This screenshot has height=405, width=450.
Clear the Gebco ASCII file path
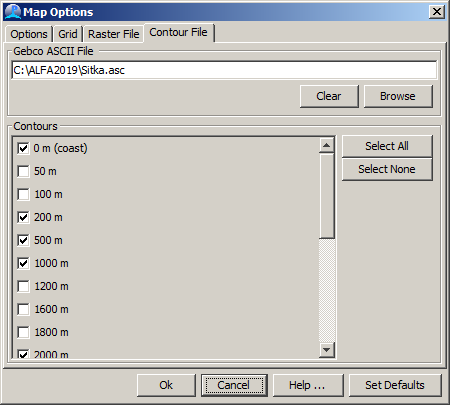tap(329, 96)
